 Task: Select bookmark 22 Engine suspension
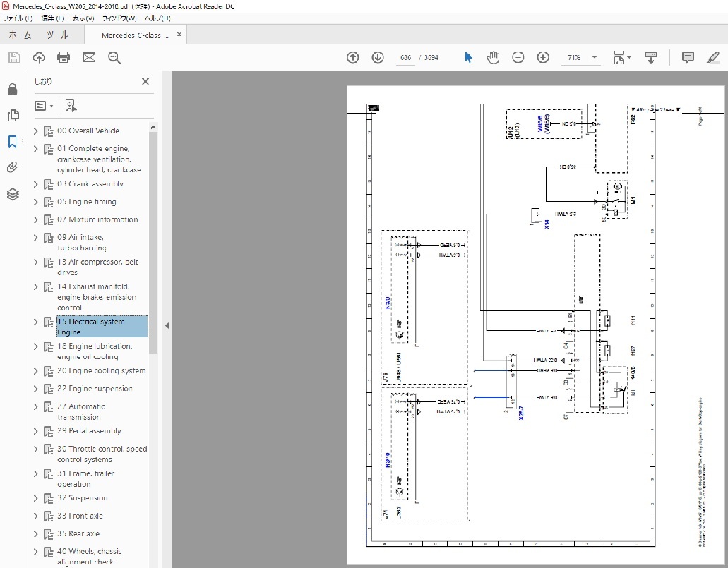click(95, 389)
